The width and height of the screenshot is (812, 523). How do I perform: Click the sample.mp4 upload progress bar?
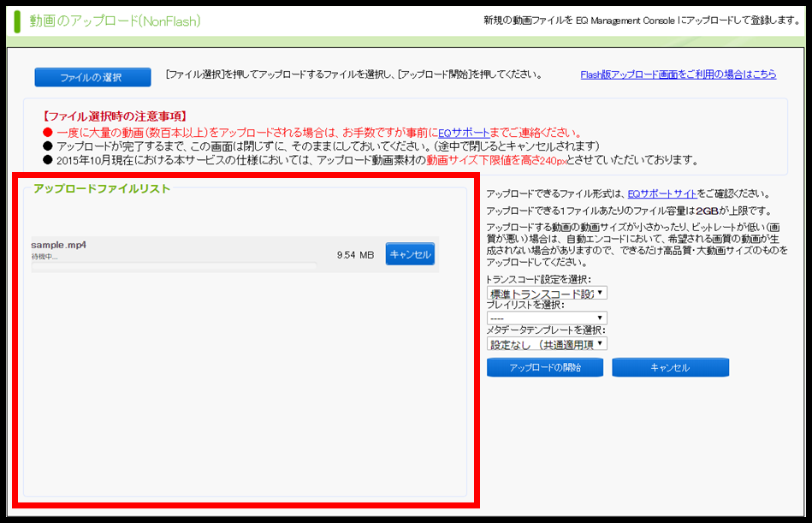click(x=174, y=266)
